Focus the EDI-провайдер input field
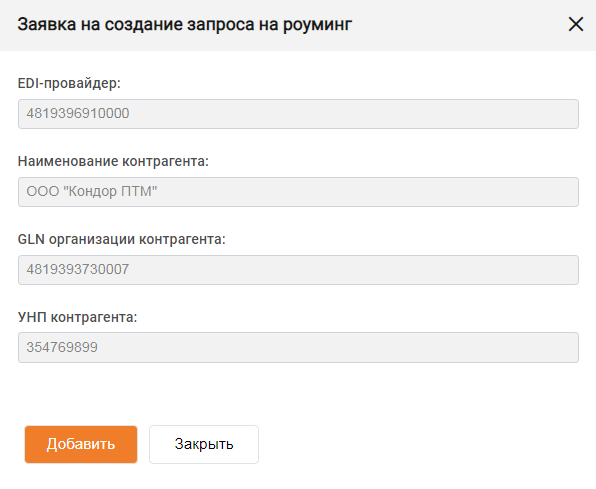 (x=298, y=114)
